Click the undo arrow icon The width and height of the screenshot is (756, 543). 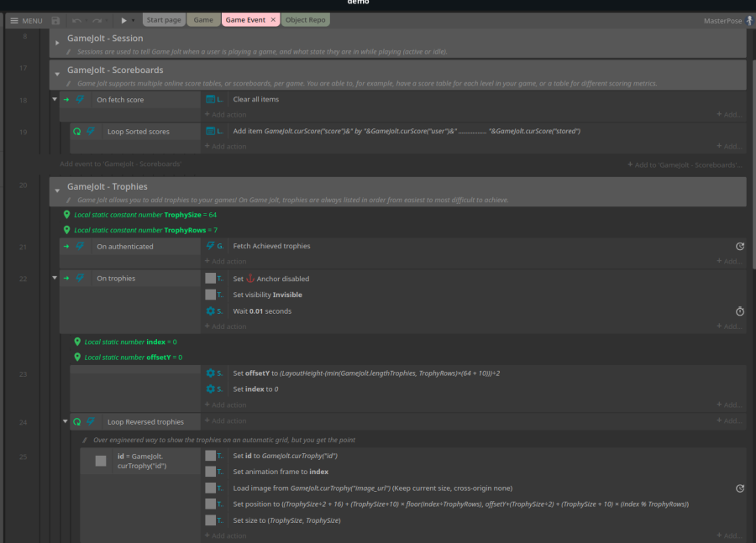click(76, 18)
